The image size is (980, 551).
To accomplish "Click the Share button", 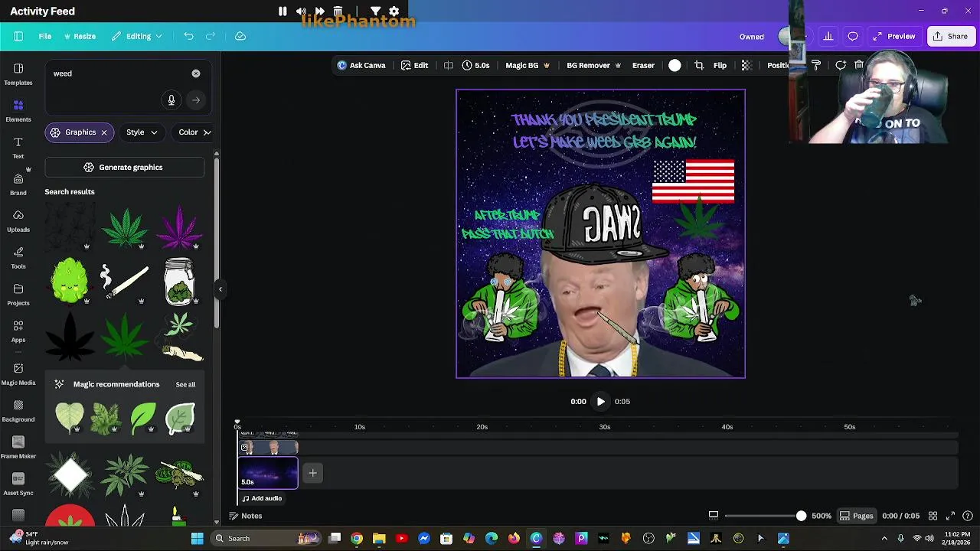I will tap(950, 36).
